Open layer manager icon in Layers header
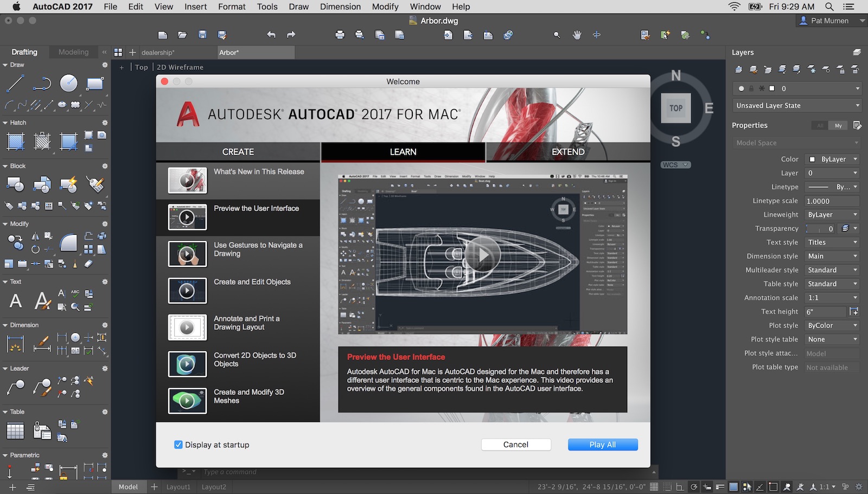868x494 pixels. tap(857, 53)
